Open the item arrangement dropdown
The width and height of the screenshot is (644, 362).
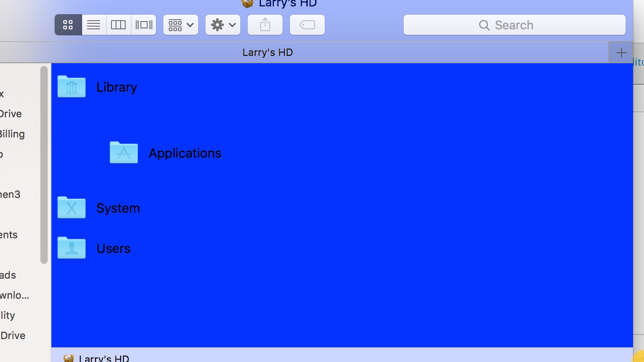tap(180, 25)
